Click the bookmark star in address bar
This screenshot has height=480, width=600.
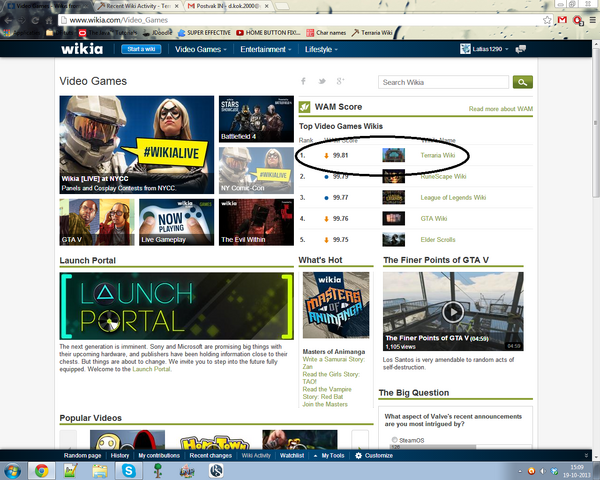[547, 20]
